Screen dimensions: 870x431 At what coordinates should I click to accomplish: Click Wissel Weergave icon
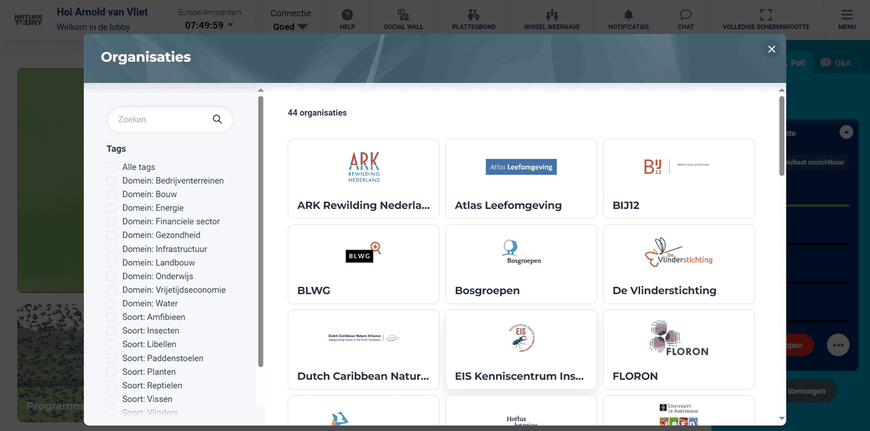click(x=552, y=19)
